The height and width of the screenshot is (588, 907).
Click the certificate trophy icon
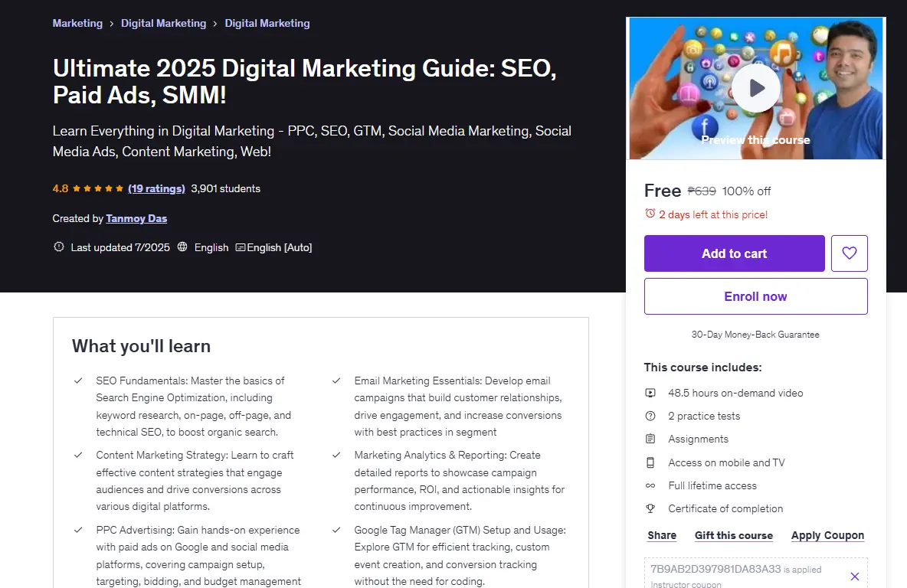(650, 509)
